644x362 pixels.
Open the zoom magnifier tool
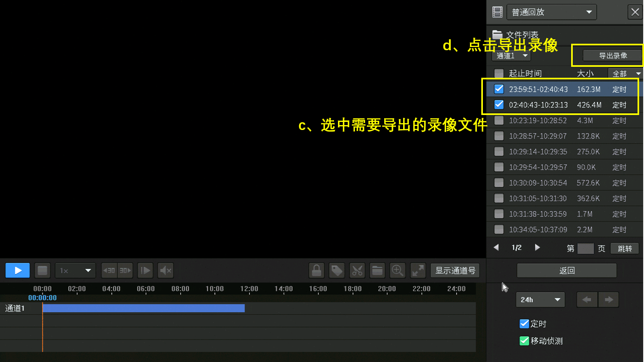click(397, 270)
